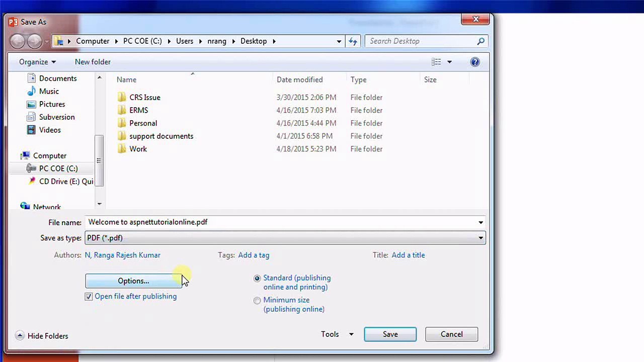Click the PC COE (C:) drive icon
This screenshot has width=644, height=362.
point(31,168)
